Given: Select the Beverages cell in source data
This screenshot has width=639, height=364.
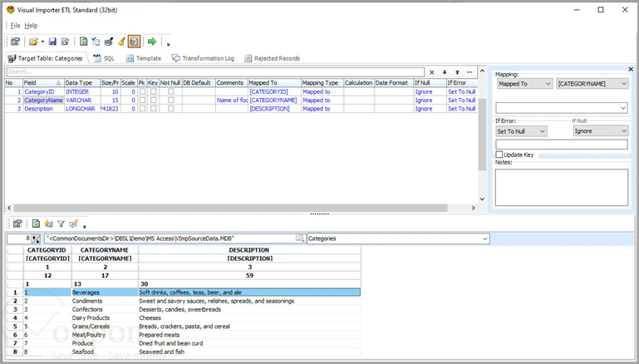Looking at the screenshot, I should pos(105,293).
